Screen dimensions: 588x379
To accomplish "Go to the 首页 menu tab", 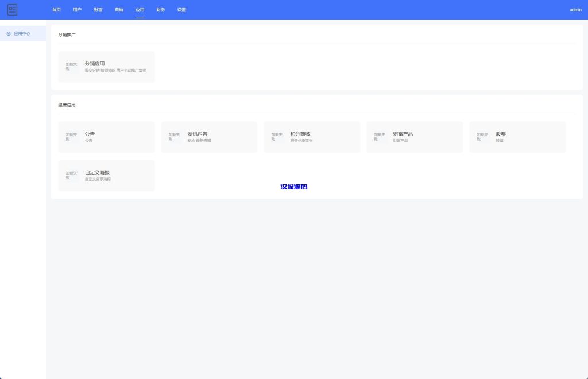I will [x=56, y=10].
